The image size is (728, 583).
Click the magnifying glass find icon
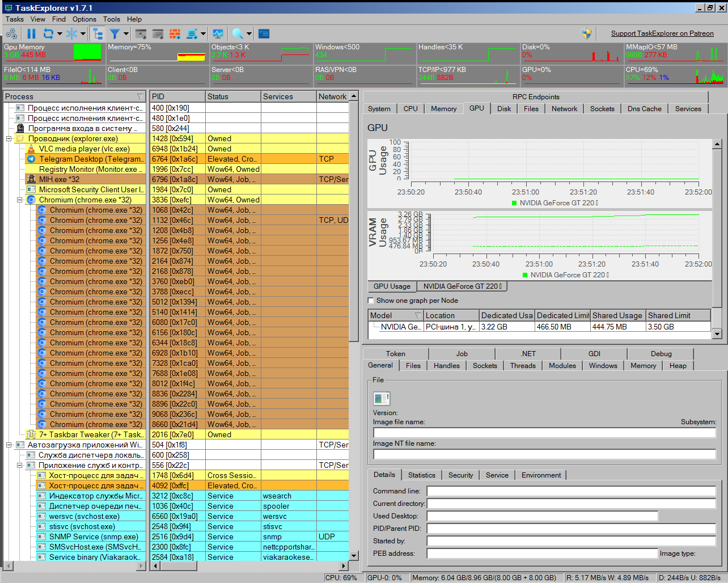point(238,34)
